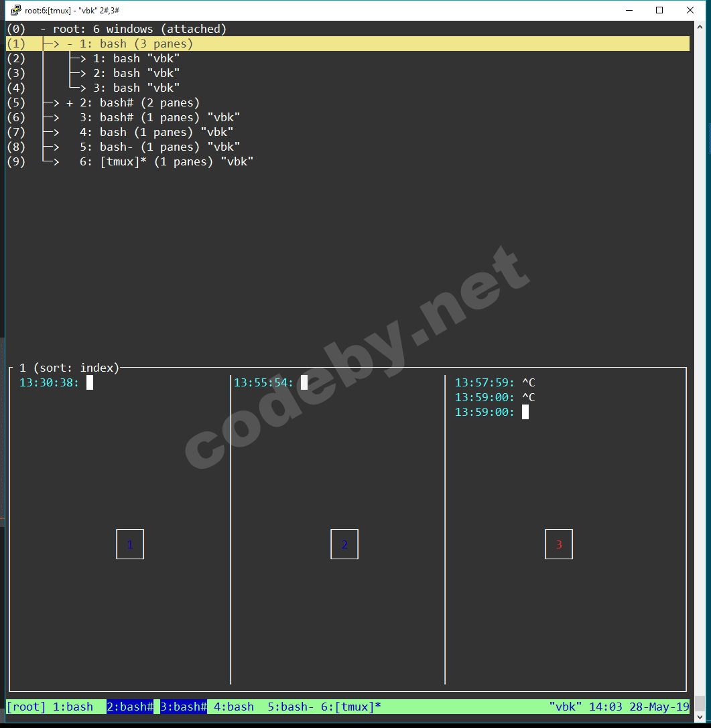The width and height of the screenshot is (711, 728).
Task: Collapse the 'root: 6 windows (attached)' session
Action: click(x=43, y=29)
